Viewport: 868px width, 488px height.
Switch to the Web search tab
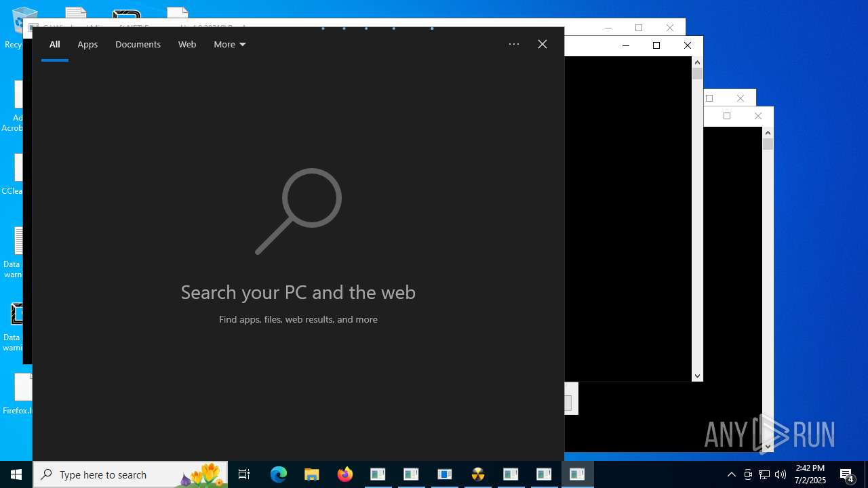tap(187, 45)
